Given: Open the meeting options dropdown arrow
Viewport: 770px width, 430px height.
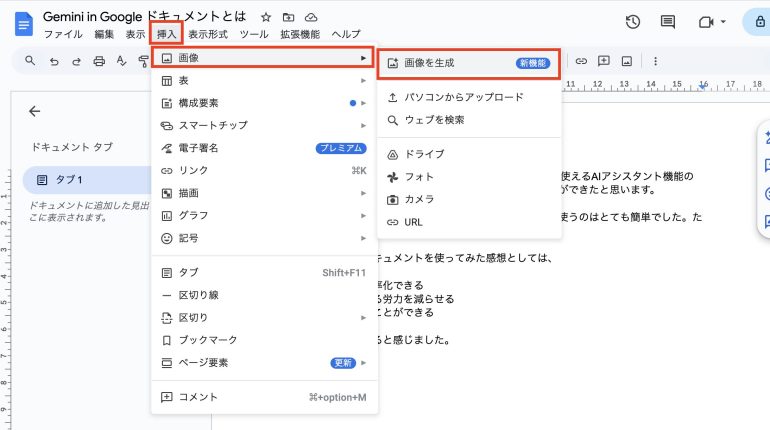Looking at the screenshot, I should pyautogui.click(x=723, y=22).
